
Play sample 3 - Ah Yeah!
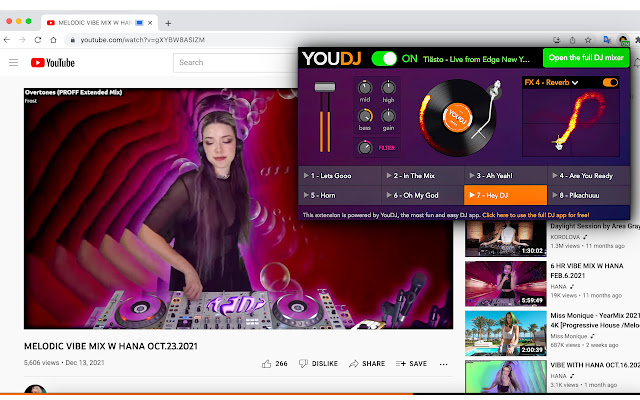[x=505, y=176]
